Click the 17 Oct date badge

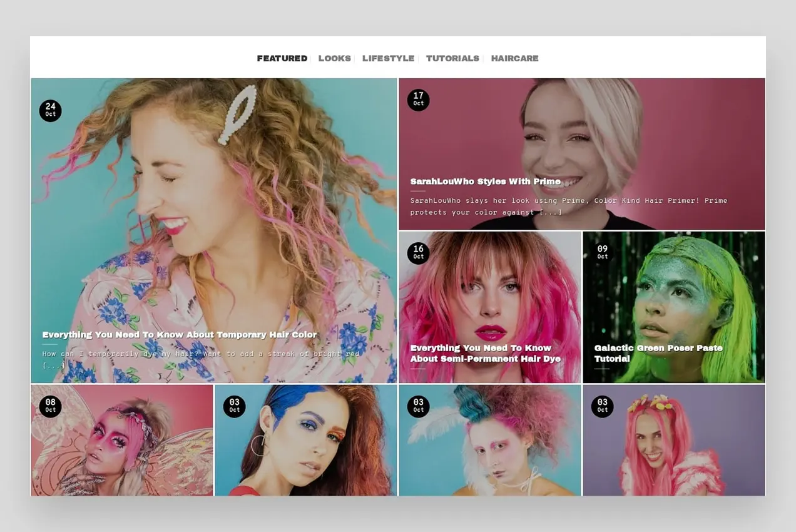point(418,100)
